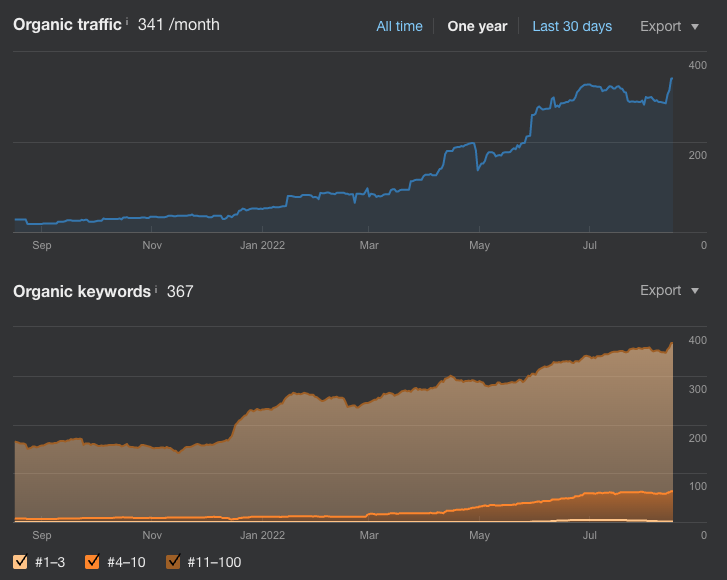This screenshot has width=727, height=580.
Task: Uncheck the #1–3 positions checkbox
Action: pos(20,561)
